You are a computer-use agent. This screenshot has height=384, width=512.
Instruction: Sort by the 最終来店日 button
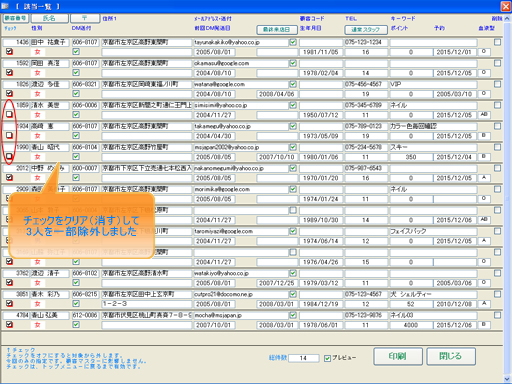point(277,30)
